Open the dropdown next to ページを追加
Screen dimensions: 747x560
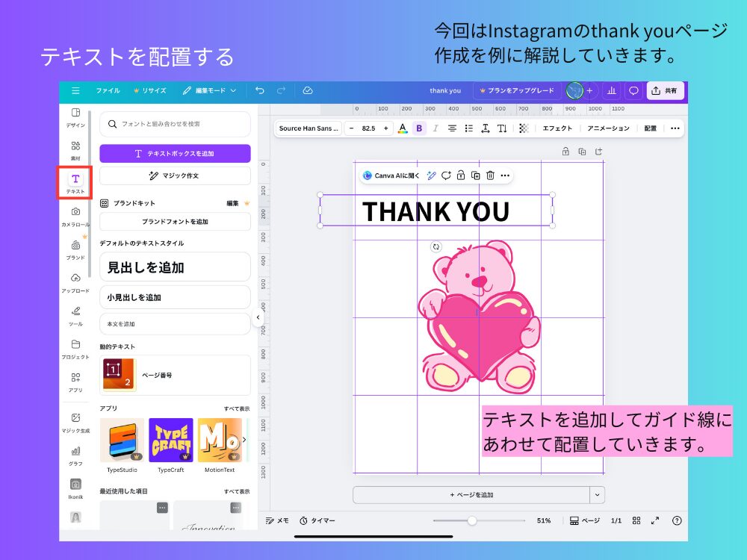[595, 494]
